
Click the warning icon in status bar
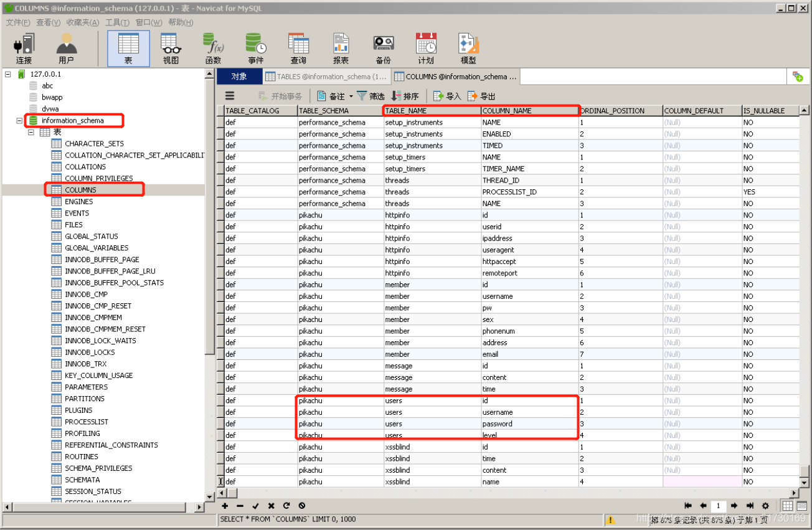(611, 519)
